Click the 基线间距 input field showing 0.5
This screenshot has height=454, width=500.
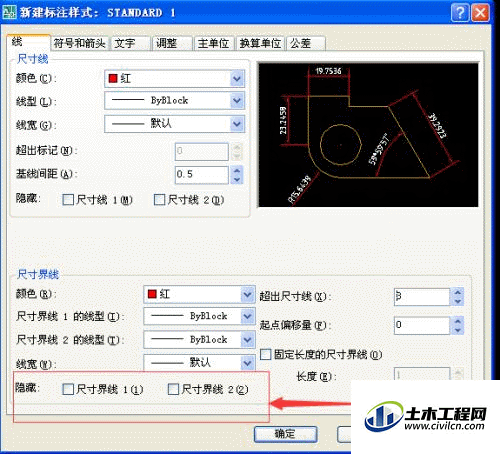pyautogui.click(x=202, y=175)
